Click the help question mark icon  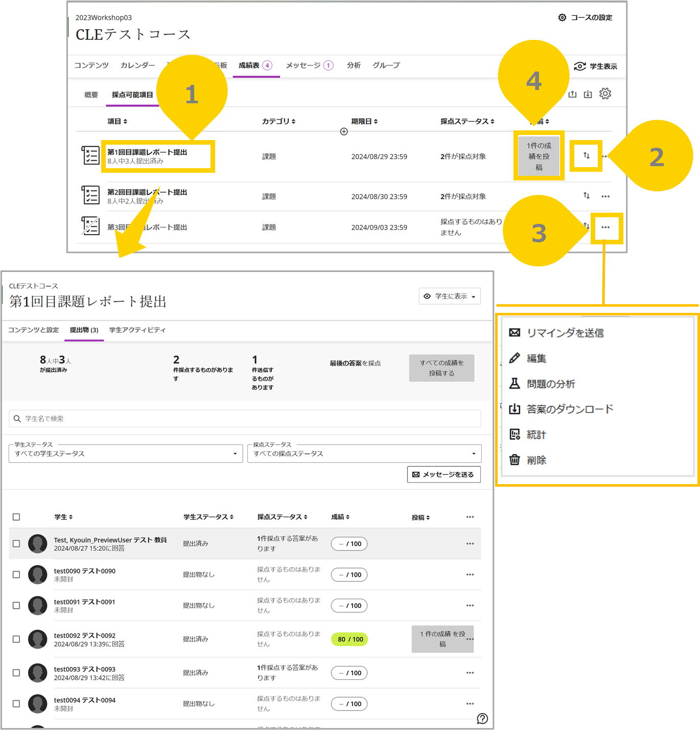pyautogui.click(x=482, y=718)
